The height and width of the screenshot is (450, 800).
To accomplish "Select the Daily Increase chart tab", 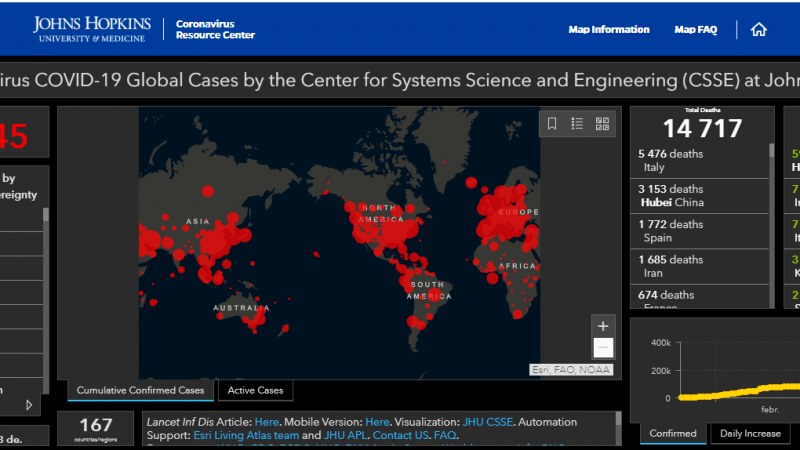I will (x=750, y=433).
